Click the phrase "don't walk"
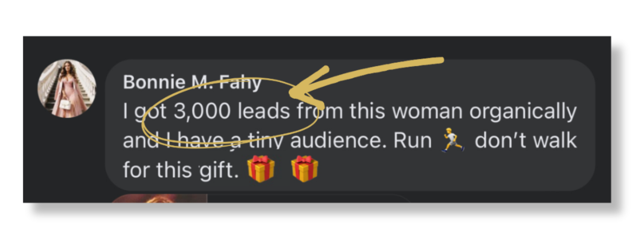Viewport: 644px width, 242px height. coord(525,141)
